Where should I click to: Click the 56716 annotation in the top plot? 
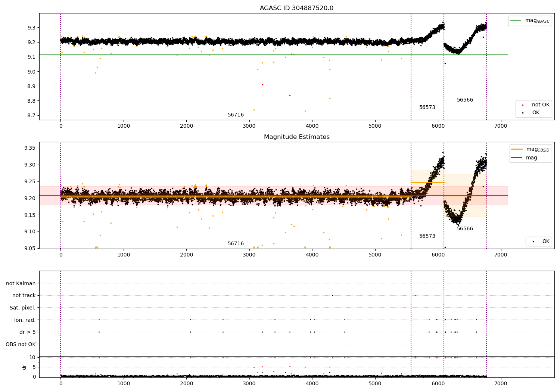coord(236,115)
